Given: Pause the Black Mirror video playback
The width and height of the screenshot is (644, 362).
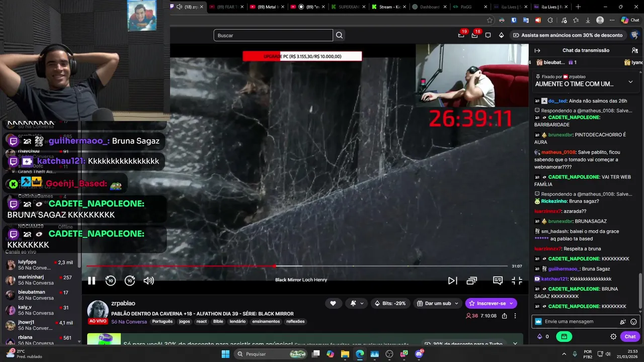Looking at the screenshot, I should tap(92, 281).
